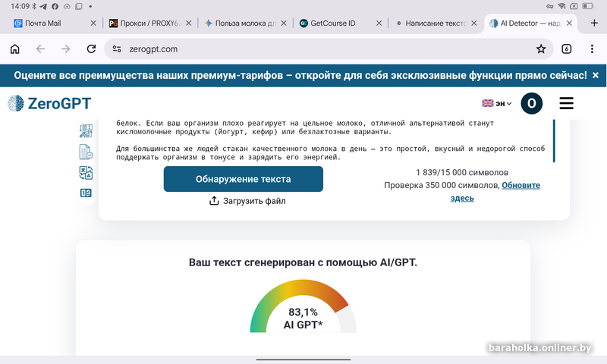Viewport: 607px width, 364px height.
Task: Open the first sidebar tool icon
Action: click(x=86, y=130)
